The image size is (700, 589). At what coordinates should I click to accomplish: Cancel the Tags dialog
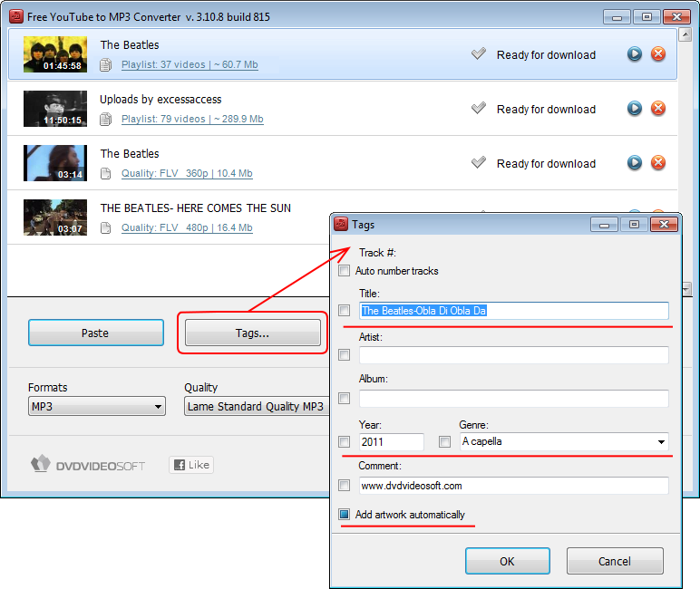pyautogui.click(x=615, y=561)
